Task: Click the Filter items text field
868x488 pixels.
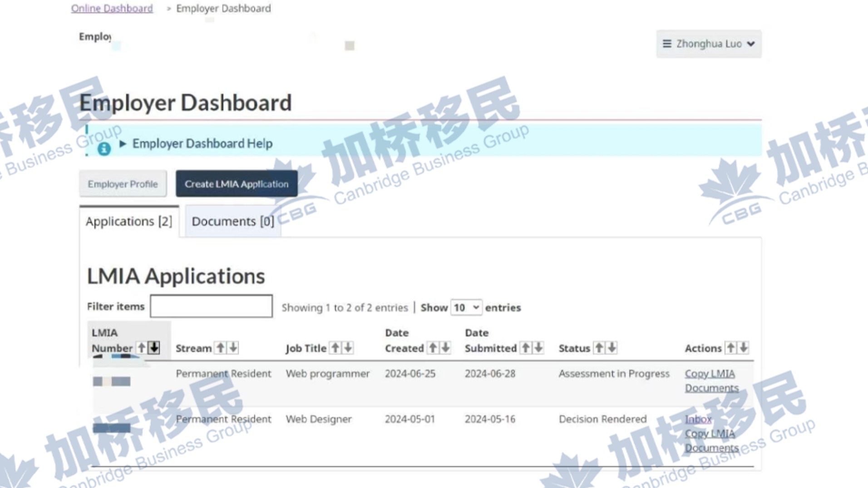Action: pyautogui.click(x=211, y=306)
